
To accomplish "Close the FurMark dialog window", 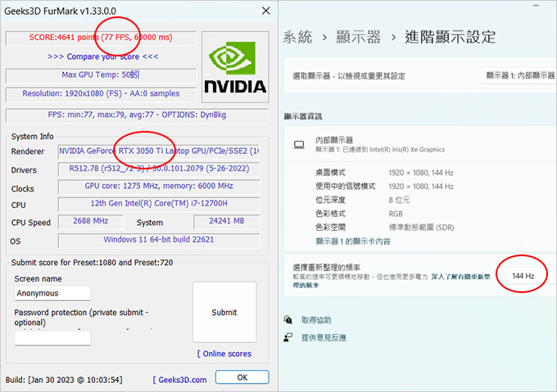I will pyautogui.click(x=265, y=11).
